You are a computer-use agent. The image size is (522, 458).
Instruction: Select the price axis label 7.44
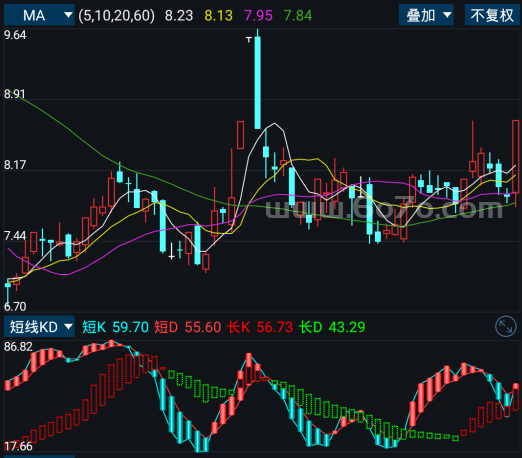(15, 236)
